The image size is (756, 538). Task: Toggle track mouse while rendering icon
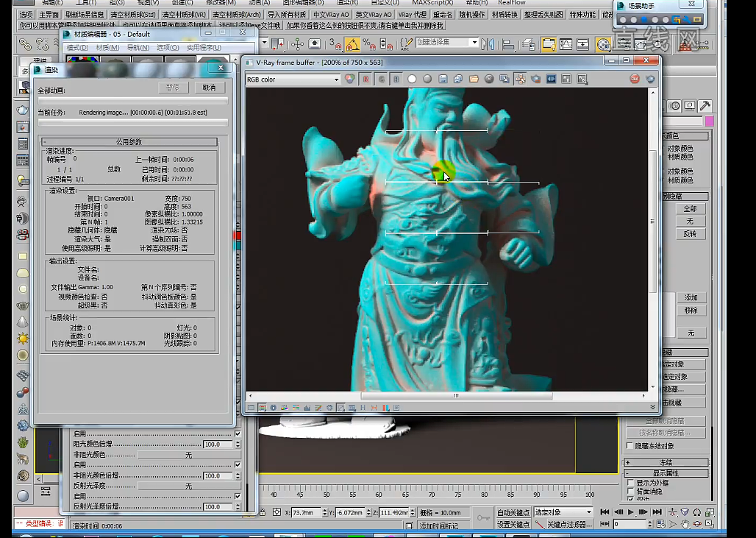point(520,79)
